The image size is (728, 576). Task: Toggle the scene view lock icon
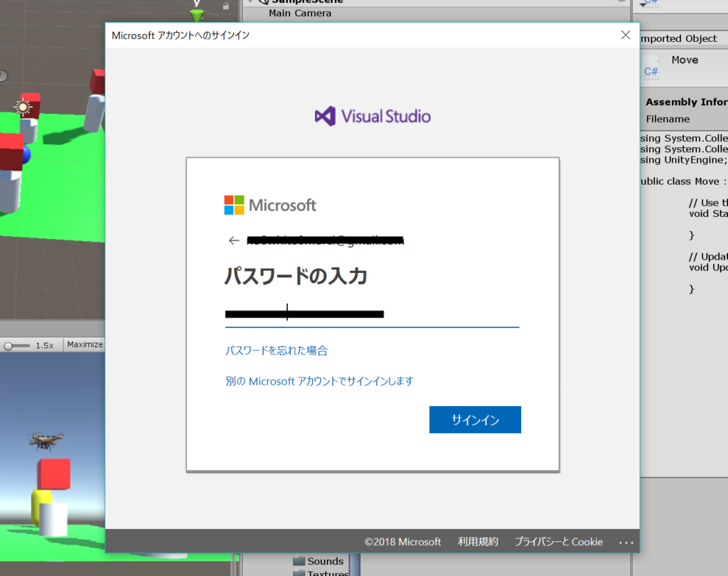click(x=225, y=6)
